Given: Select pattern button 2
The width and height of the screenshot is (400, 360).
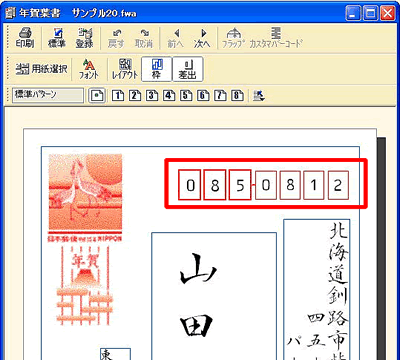Looking at the screenshot, I should click(x=135, y=96).
